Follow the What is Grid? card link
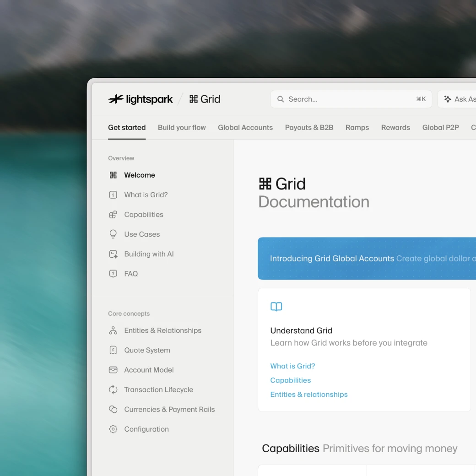This screenshot has height=476, width=476. click(292, 366)
